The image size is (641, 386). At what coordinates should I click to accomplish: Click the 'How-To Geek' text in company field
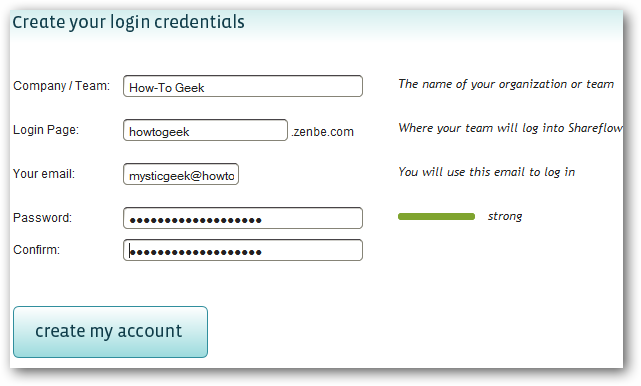pos(166,88)
